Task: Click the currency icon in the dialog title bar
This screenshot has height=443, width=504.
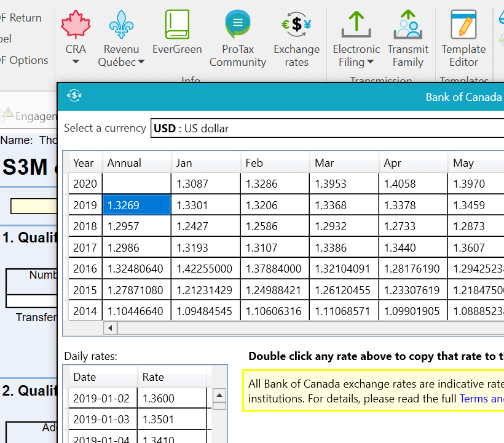Action: (x=74, y=95)
